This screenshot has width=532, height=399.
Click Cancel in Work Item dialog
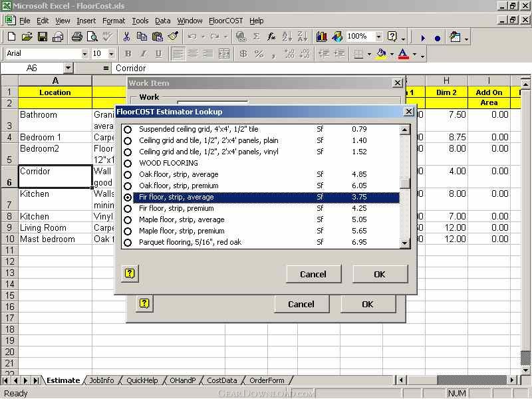pyautogui.click(x=301, y=304)
